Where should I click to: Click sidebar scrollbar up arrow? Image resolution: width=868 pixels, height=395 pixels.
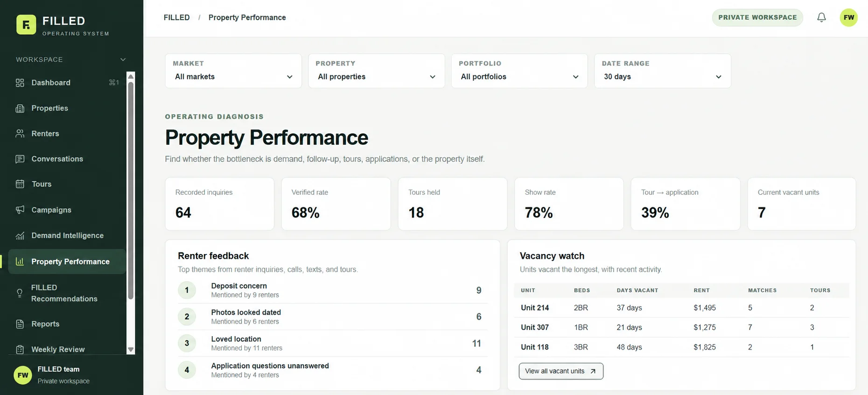tap(131, 76)
